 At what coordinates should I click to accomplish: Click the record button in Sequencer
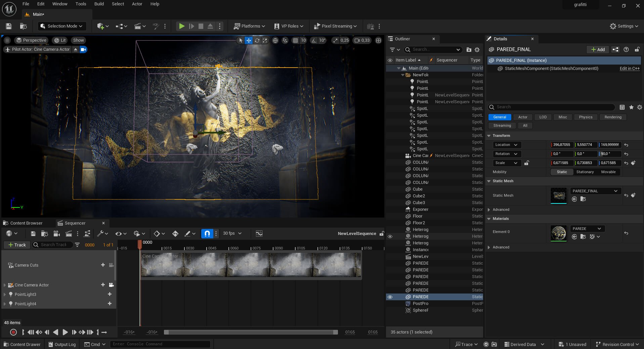[13, 332]
